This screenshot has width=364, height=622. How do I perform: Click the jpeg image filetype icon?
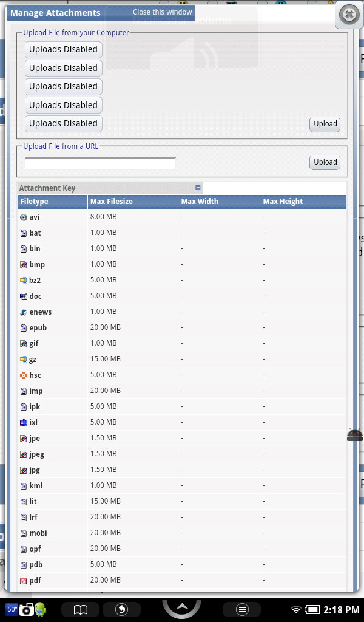point(24,454)
